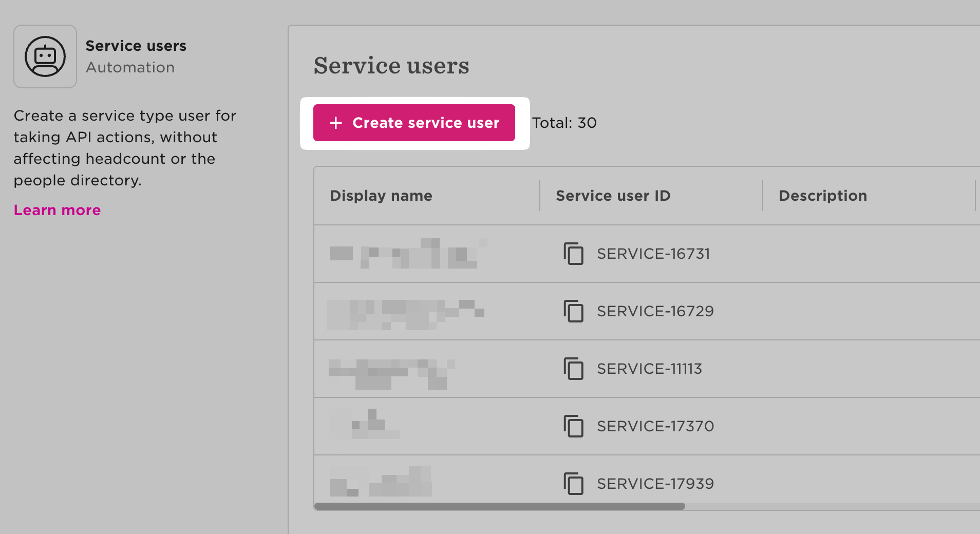Viewport: 980px width, 534px height.
Task: Open the Learn more link
Action: [57, 210]
